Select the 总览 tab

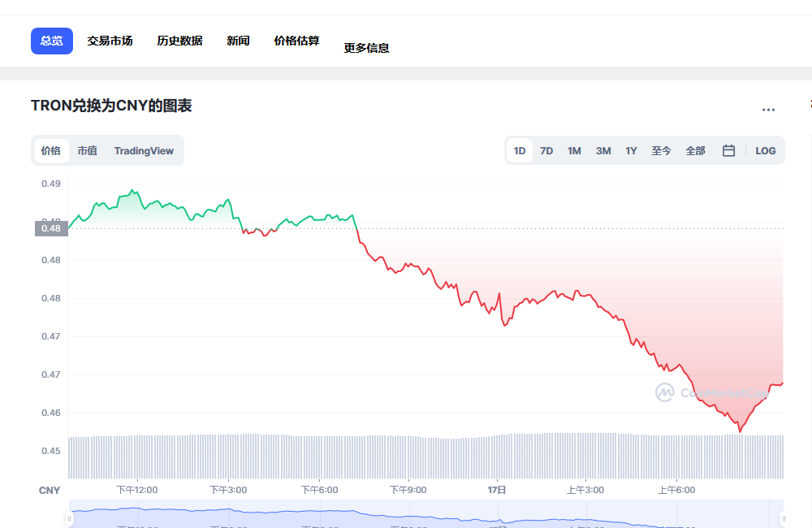(x=52, y=41)
